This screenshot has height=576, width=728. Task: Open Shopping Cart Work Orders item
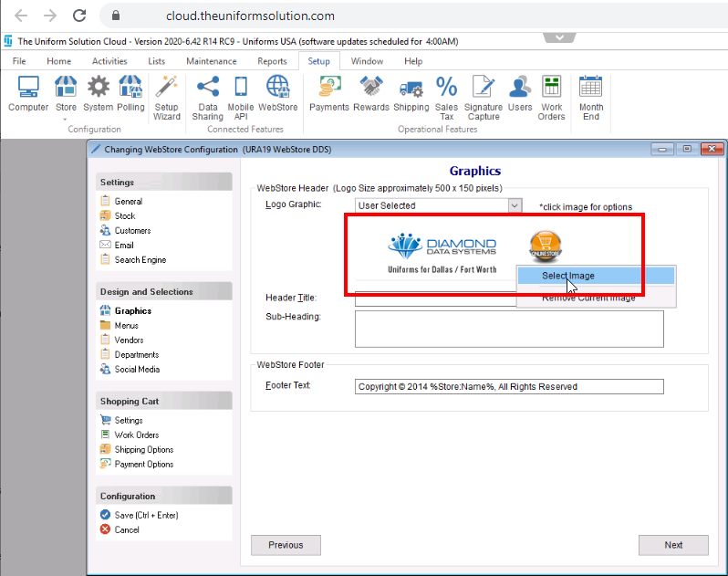point(130,435)
